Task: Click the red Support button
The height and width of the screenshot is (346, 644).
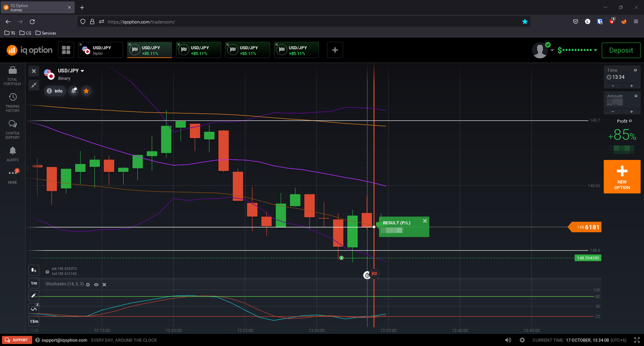Action: point(17,340)
